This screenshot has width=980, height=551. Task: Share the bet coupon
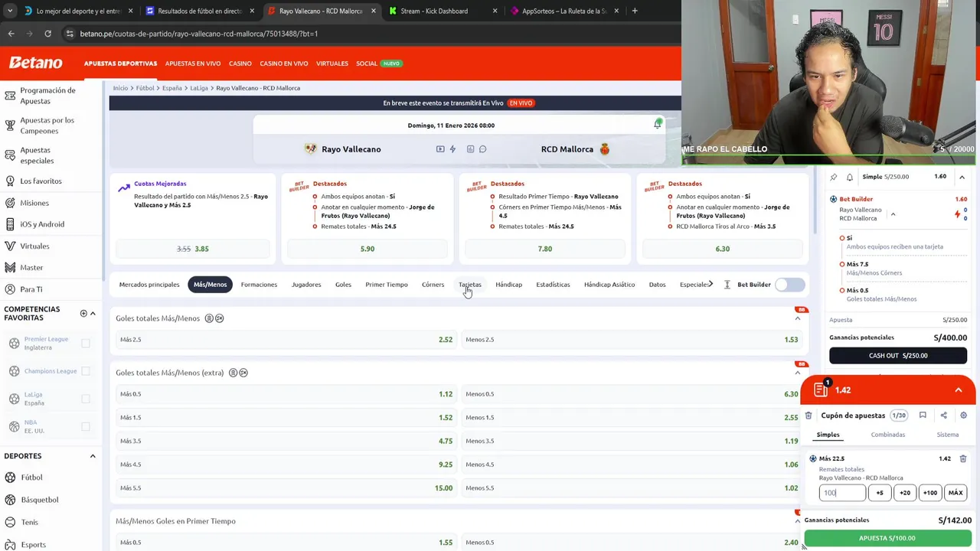[943, 416]
